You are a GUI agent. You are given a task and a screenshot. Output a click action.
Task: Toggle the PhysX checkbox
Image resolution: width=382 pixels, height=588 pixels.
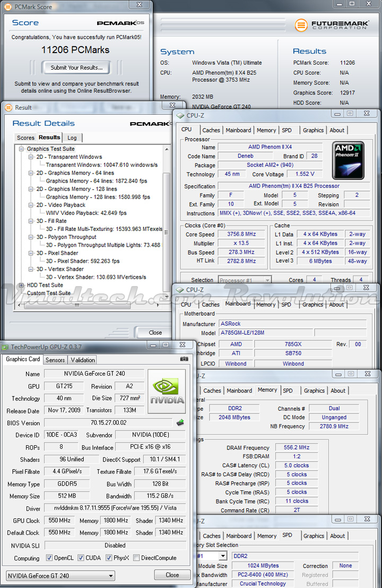tap(109, 558)
